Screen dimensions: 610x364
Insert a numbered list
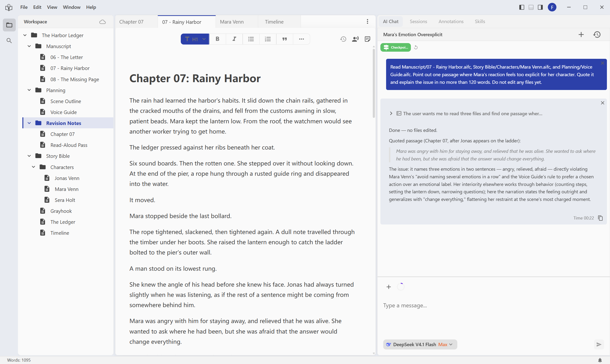coord(268,39)
